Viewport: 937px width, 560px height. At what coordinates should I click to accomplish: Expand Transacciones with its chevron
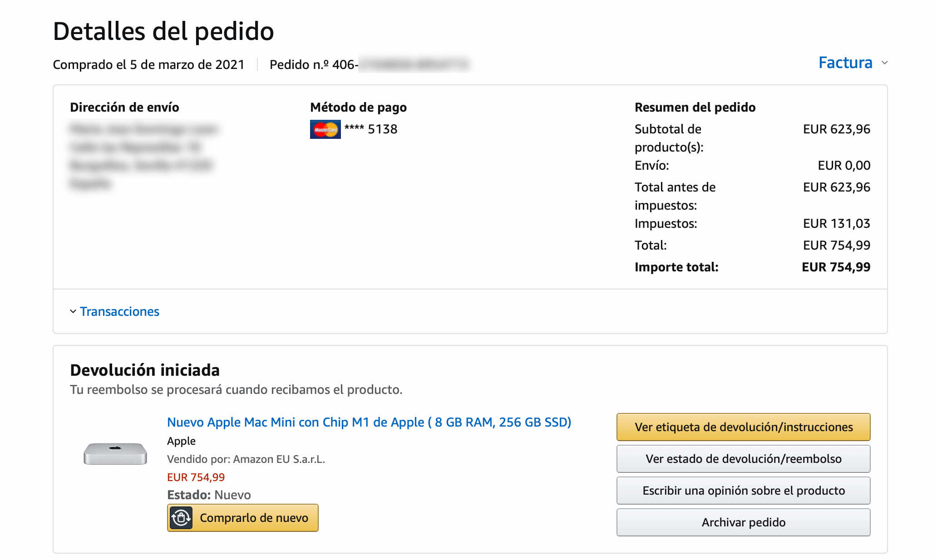point(73,311)
